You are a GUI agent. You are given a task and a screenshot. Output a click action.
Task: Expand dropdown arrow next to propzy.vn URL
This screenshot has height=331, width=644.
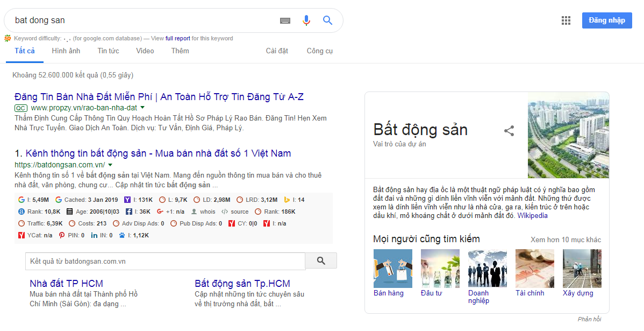[x=142, y=108]
